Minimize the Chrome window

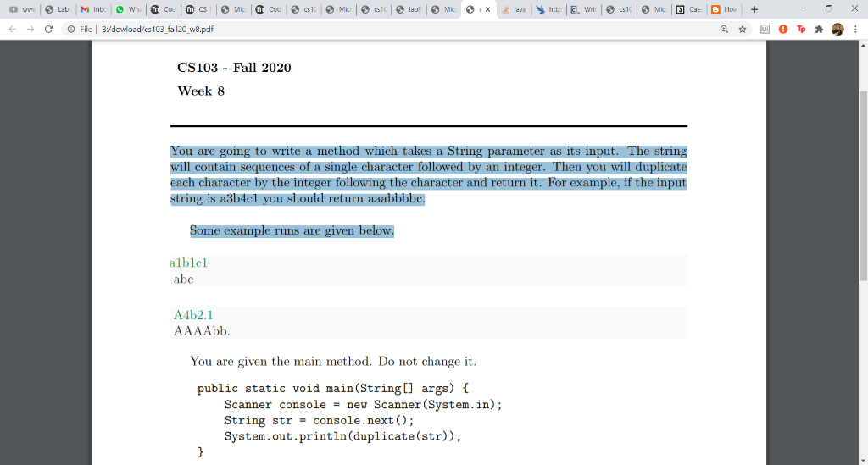click(x=804, y=8)
